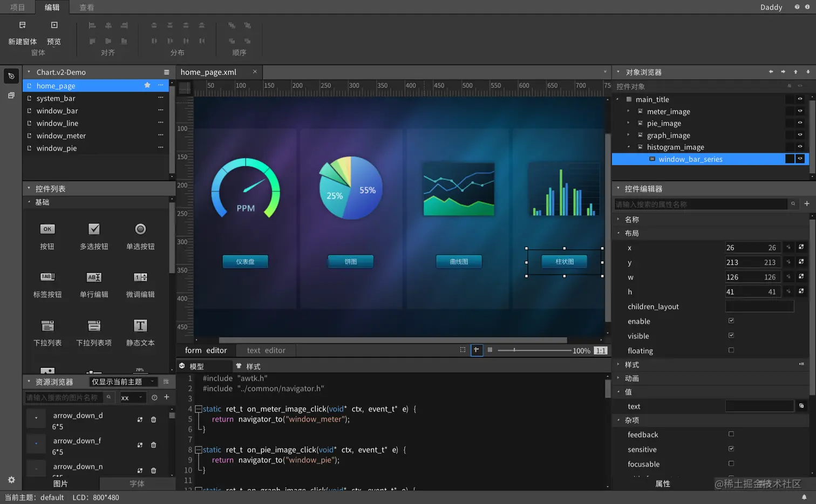The image size is (816, 504).
Task: Delete the arrow_down_d image resource
Action: [154, 419]
